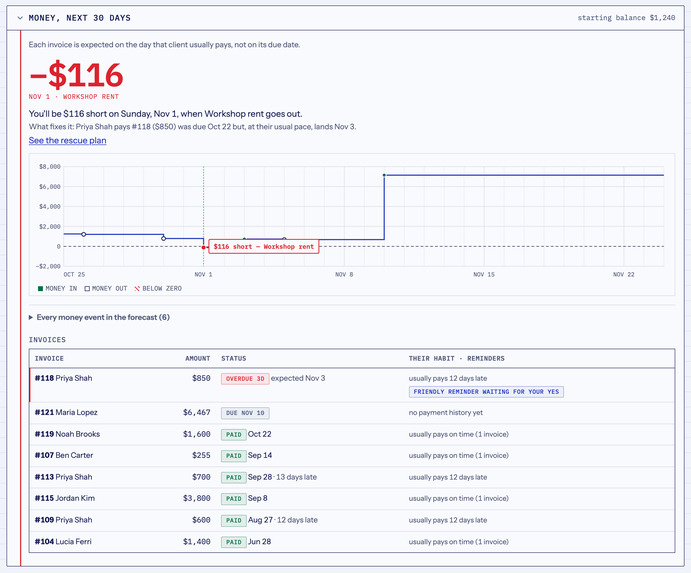Click the PAID badge for Jun 28
Screen dimensions: 691x573
point(234,542)
